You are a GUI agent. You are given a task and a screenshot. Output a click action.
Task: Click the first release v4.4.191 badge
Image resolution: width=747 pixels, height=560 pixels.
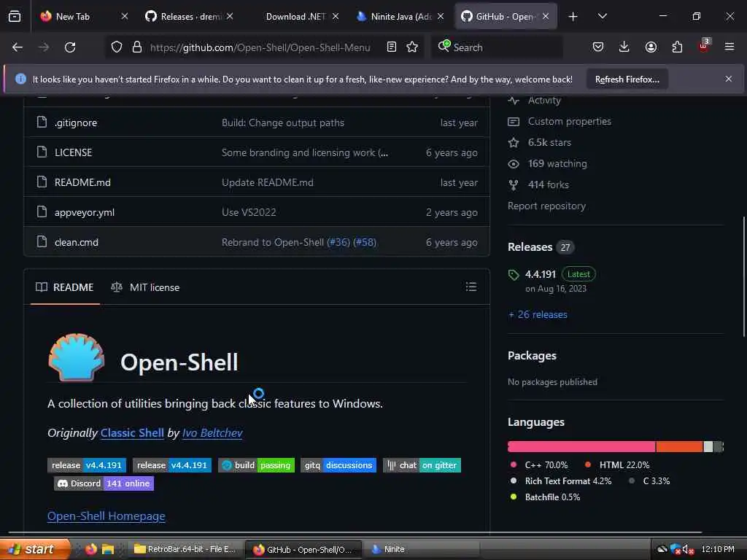87,465
